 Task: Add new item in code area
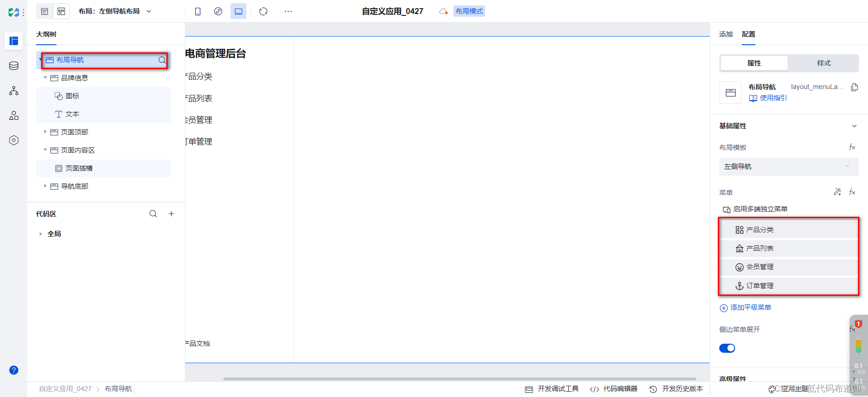point(171,214)
